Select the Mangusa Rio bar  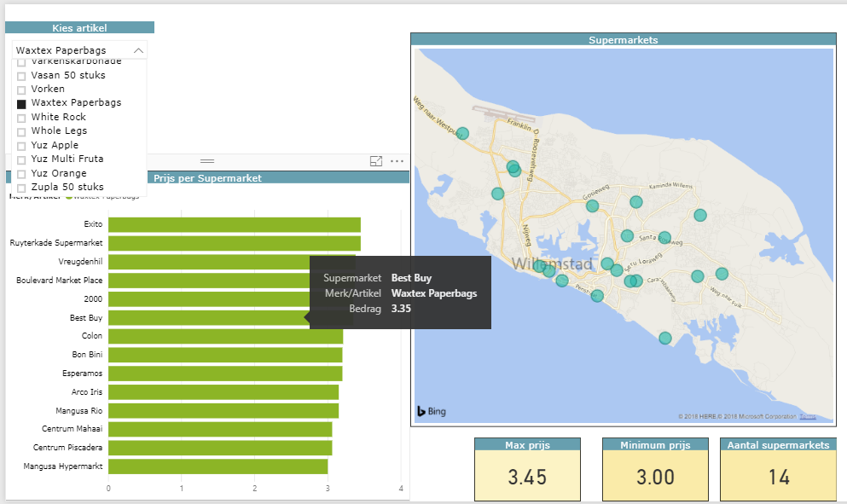click(x=223, y=410)
